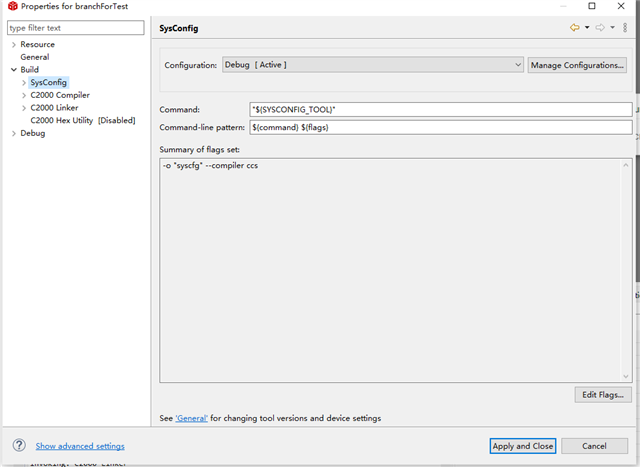Click the Manage Configurations button
Screen dimensions: 640x467
pyautogui.click(x=578, y=65)
